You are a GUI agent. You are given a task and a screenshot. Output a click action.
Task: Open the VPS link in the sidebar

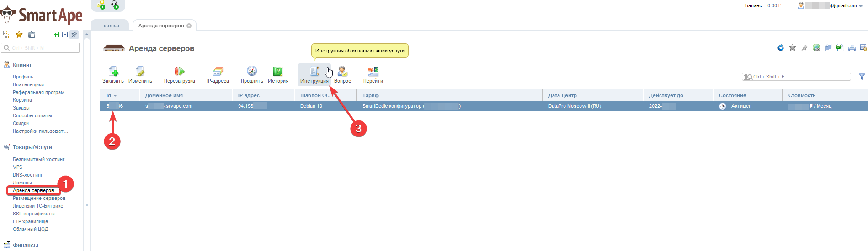point(18,167)
